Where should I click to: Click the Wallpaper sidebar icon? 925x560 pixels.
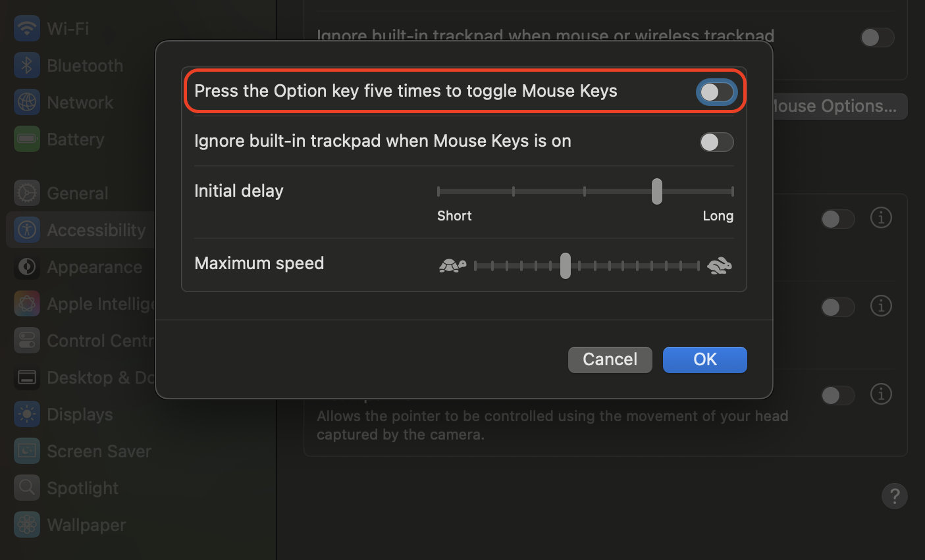pyautogui.click(x=26, y=524)
